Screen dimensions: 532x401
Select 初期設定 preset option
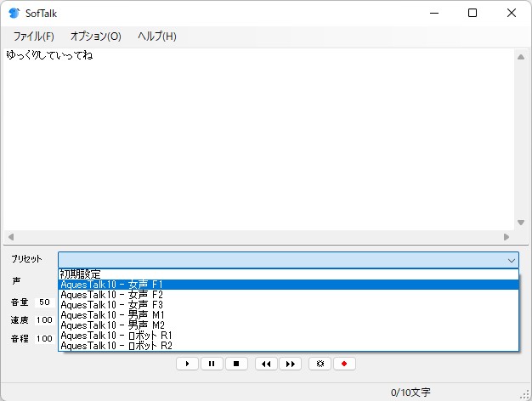click(288, 274)
